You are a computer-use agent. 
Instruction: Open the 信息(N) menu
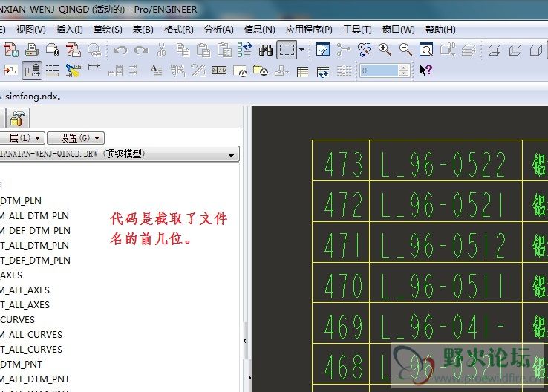(x=260, y=30)
